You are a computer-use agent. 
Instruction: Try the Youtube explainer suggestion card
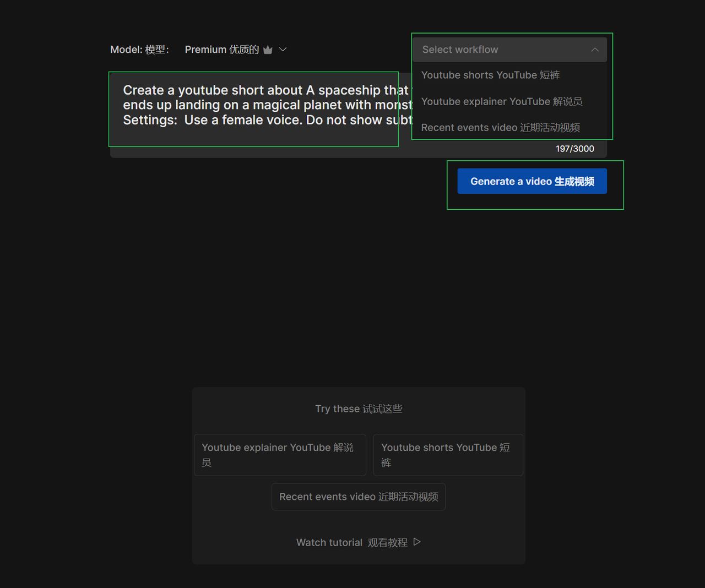pyautogui.click(x=280, y=455)
